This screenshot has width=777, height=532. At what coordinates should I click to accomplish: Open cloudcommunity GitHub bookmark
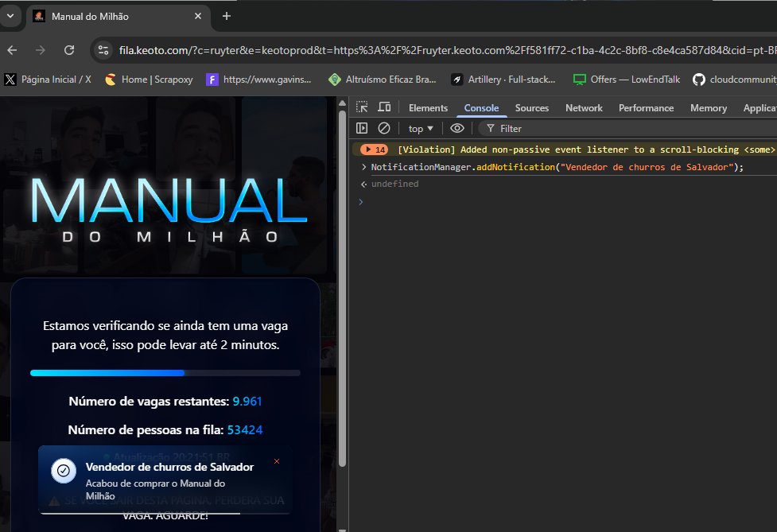coord(734,80)
